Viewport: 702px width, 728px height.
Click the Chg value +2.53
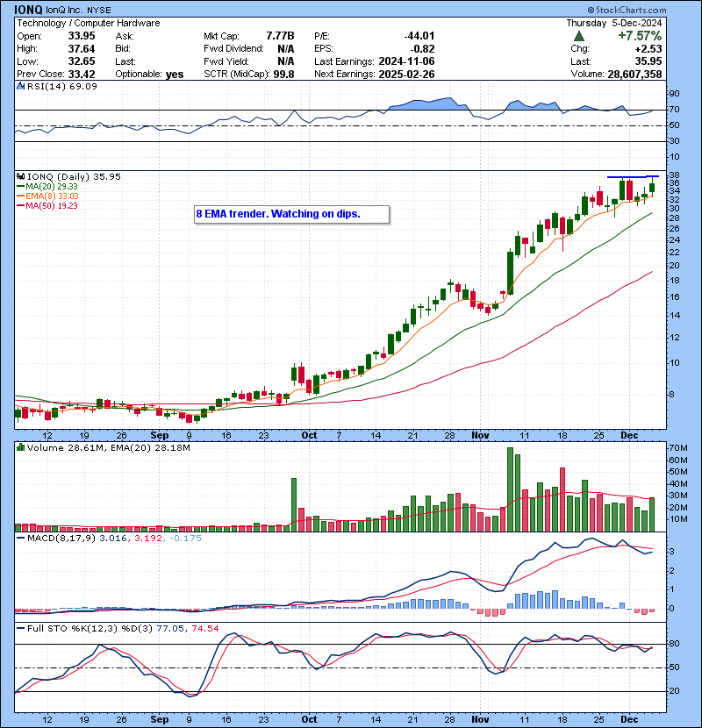(648, 49)
